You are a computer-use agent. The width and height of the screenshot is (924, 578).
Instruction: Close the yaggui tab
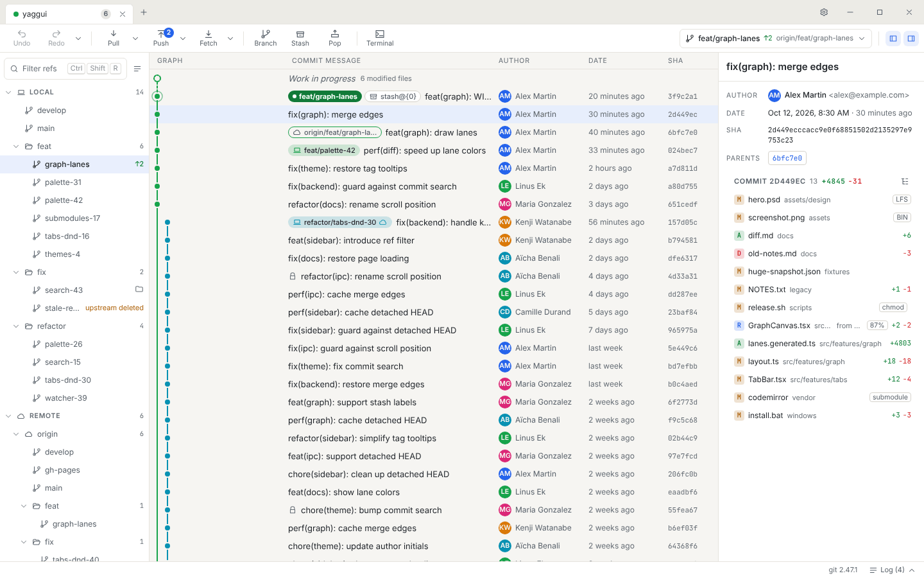pyautogui.click(x=123, y=14)
